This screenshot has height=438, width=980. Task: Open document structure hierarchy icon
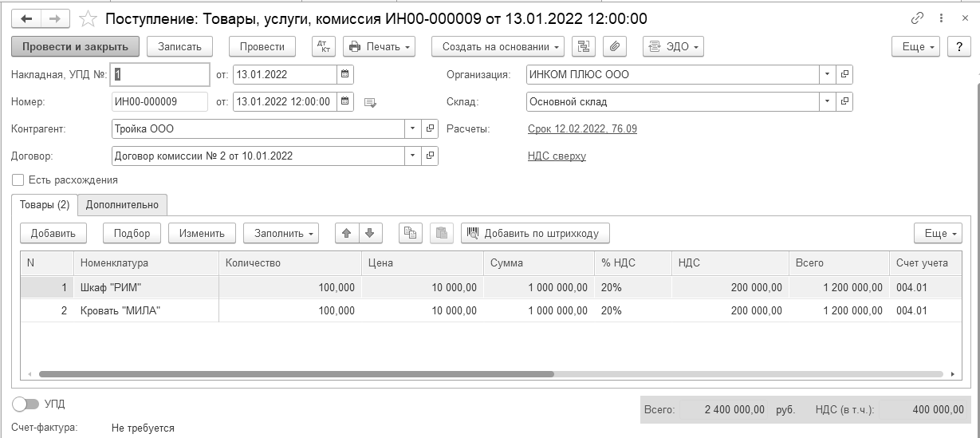pyautogui.click(x=584, y=46)
